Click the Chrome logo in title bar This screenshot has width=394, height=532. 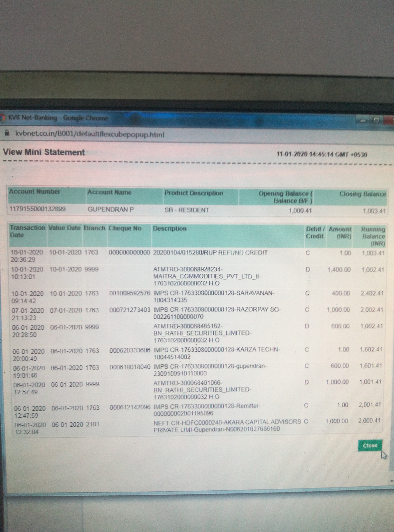tap(2, 117)
